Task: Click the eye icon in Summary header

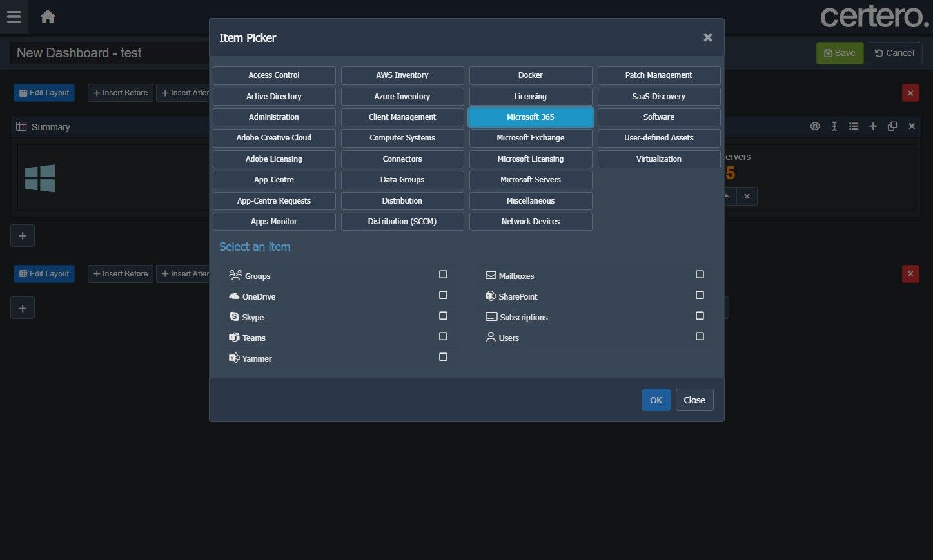Action: 815,126
